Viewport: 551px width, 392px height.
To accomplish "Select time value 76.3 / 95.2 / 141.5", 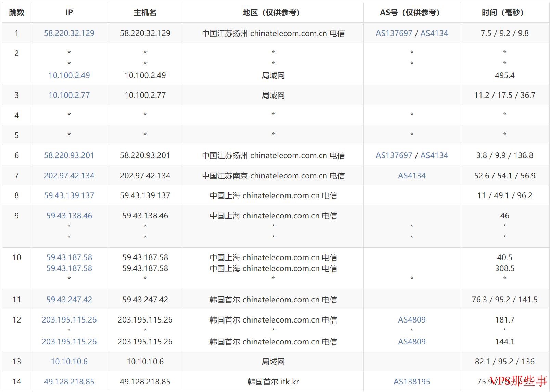I will (504, 300).
